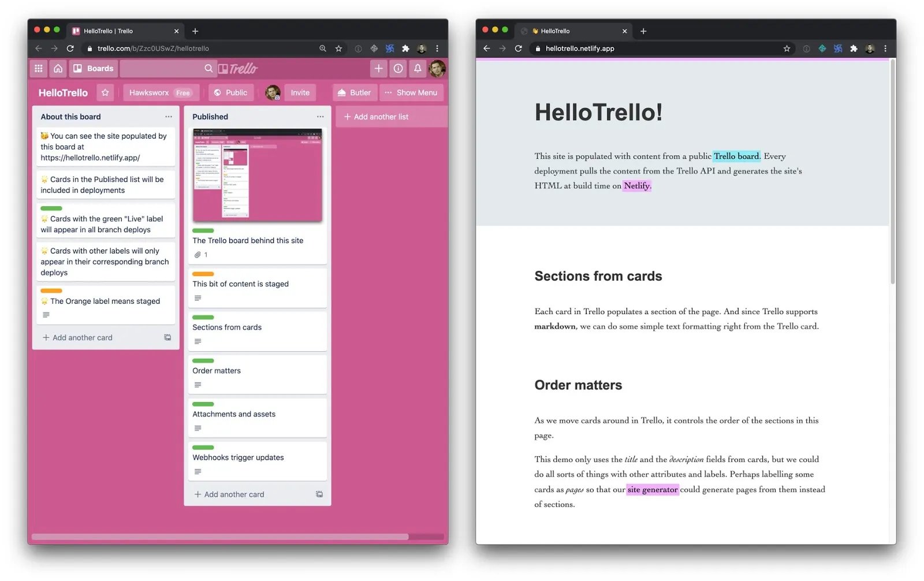Click the create plus icon in Trello header
Screen dimensions: 924x581
click(x=379, y=68)
